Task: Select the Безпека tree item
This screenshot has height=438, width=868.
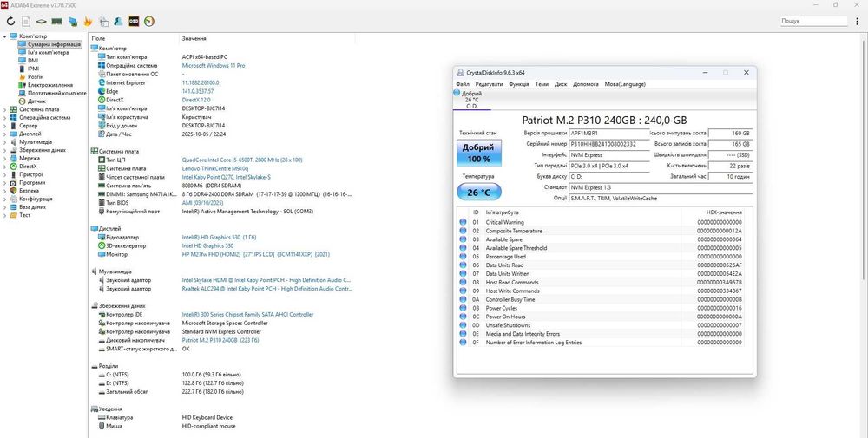Action: 30,191
